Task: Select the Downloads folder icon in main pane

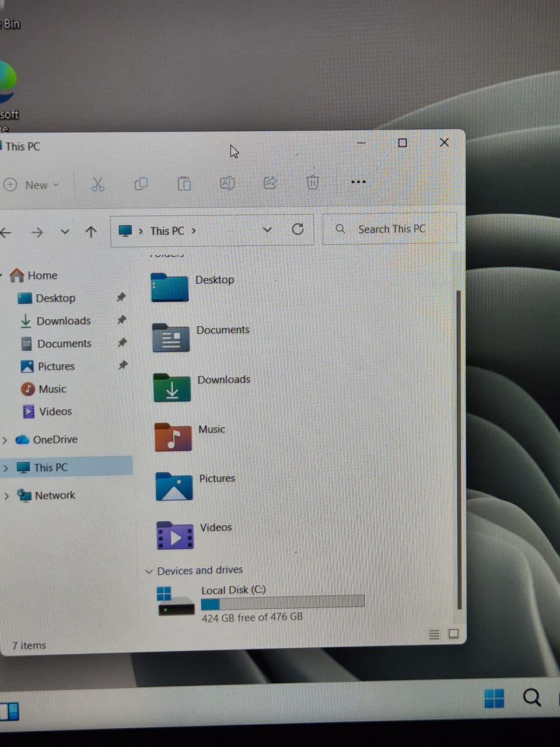Action: 172,387
